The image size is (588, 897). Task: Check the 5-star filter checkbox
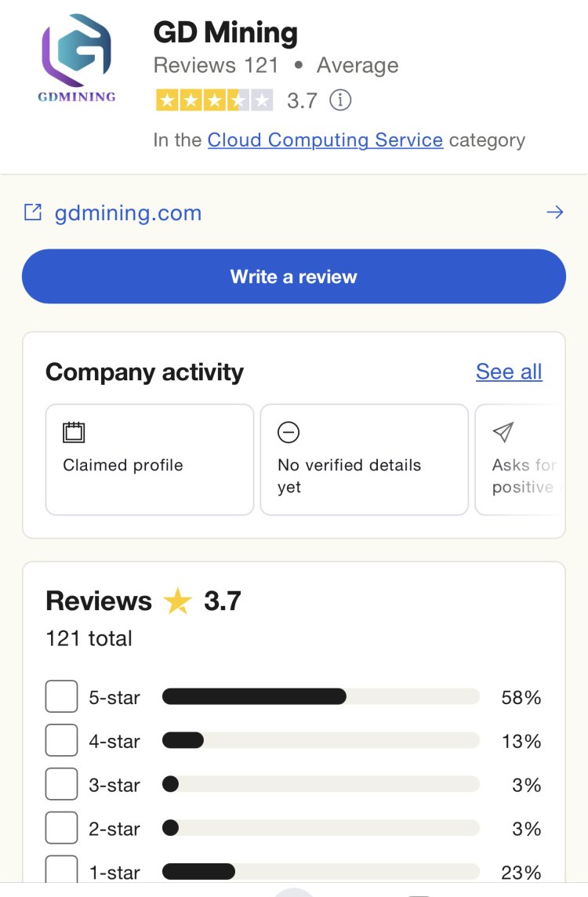tap(62, 697)
